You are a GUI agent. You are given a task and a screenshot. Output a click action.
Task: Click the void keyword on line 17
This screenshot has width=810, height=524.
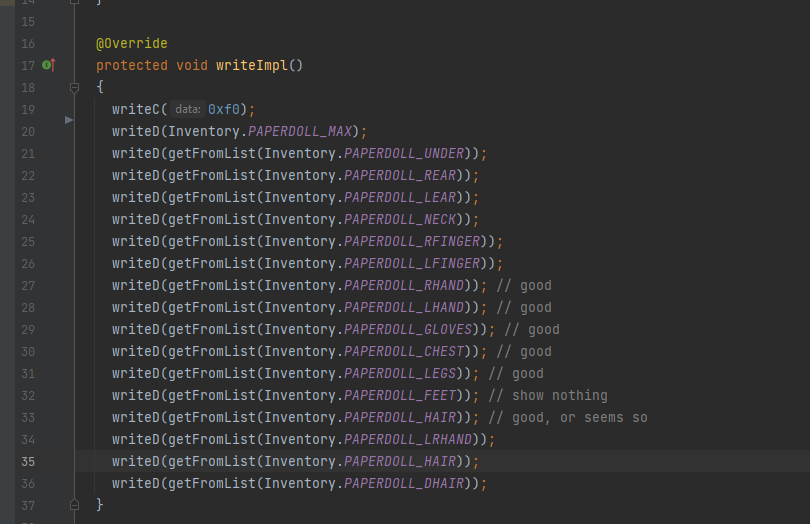(x=192, y=66)
